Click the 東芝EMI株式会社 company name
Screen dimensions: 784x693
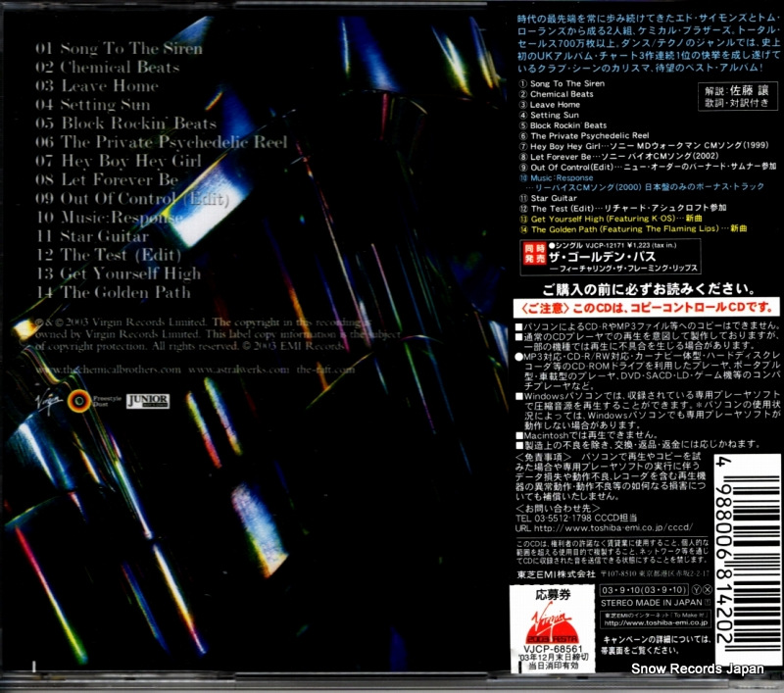(x=556, y=574)
